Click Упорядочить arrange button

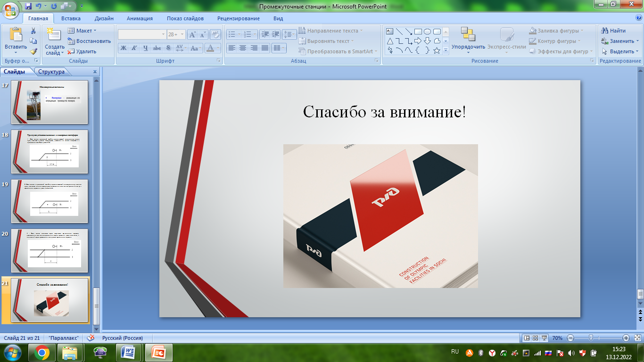(468, 41)
